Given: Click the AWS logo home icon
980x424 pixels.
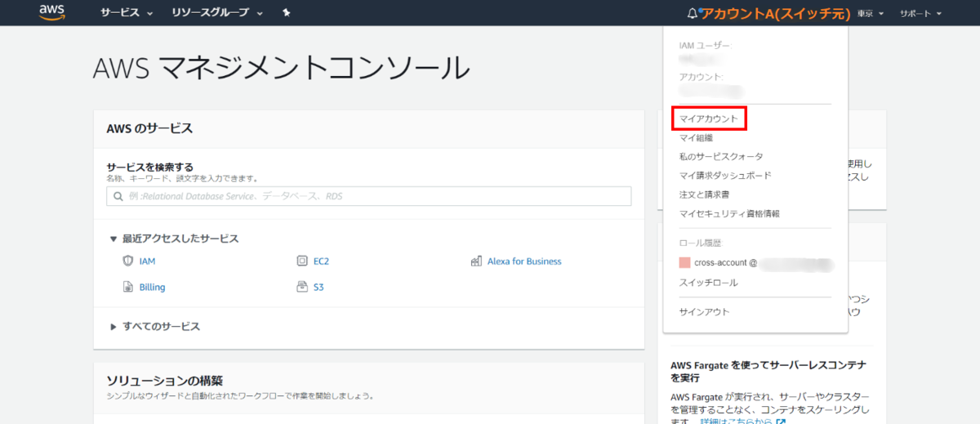Looking at the screenshot, I should pyautogui.click(x=52, y=12).
